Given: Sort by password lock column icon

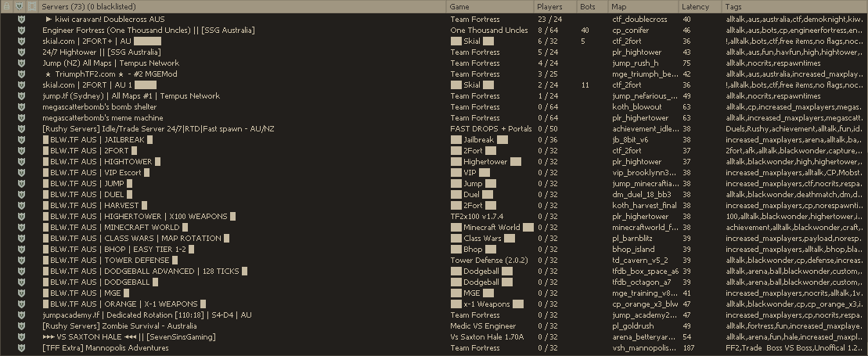Looking at the screenshot, I should [x=6, y=6].
